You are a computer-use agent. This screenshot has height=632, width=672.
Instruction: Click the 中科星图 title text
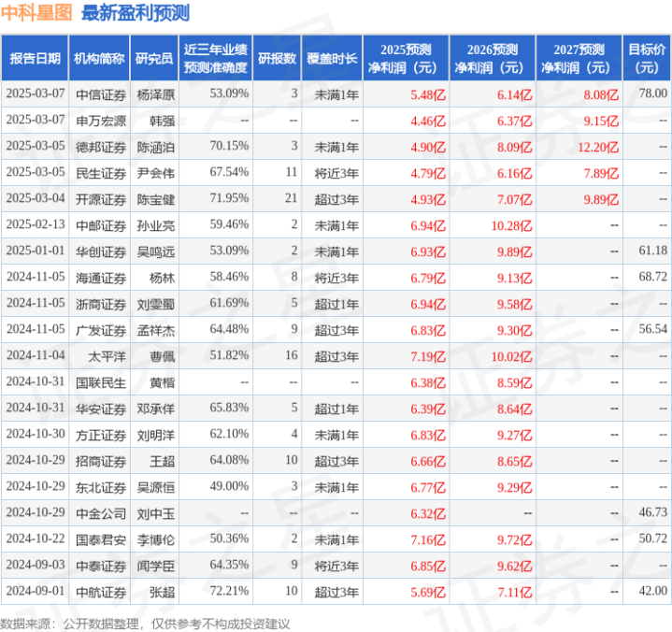click(36, 12)
